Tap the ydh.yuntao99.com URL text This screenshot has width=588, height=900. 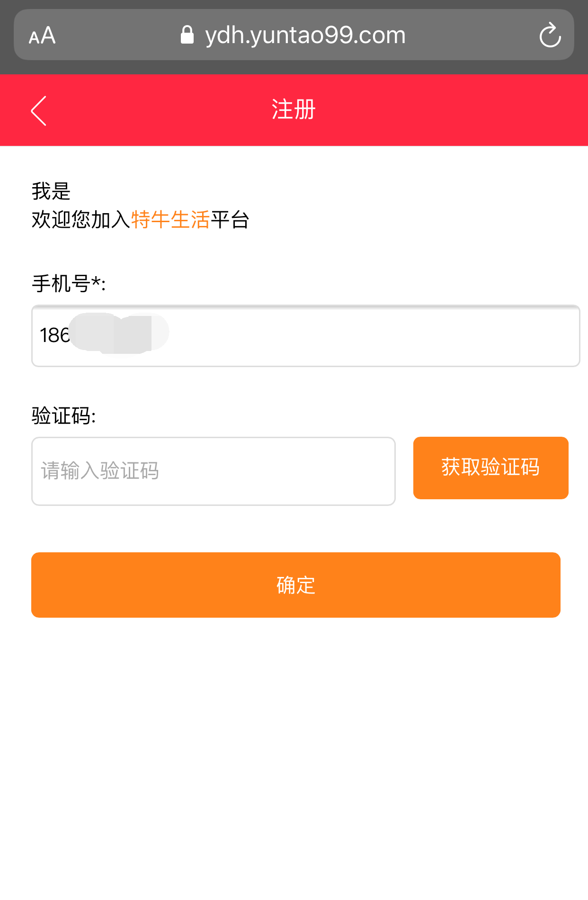click(305, 36)
